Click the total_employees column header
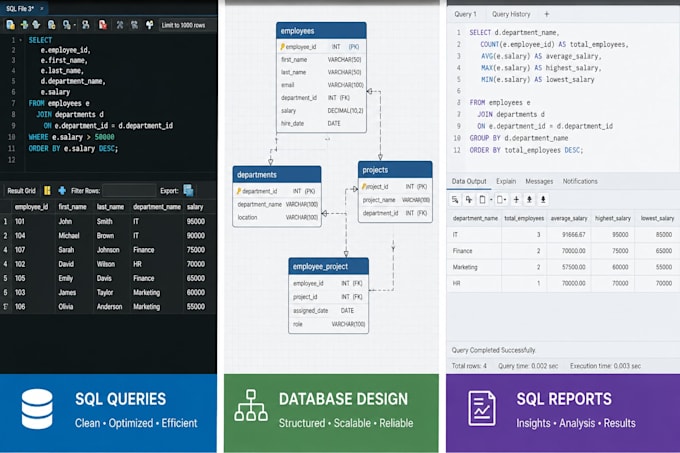The image size is (680, 453). tap(524, 218)
